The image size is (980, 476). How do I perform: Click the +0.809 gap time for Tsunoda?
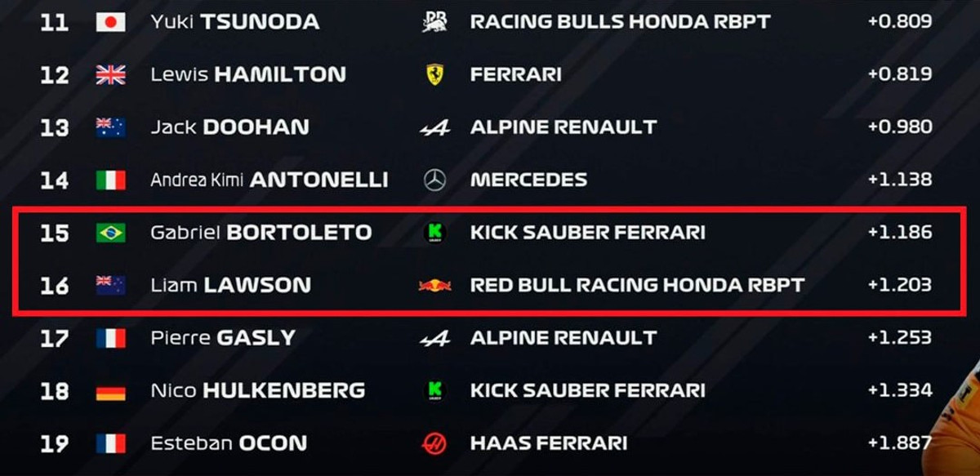pyautogui.click(x=899, y=22)
